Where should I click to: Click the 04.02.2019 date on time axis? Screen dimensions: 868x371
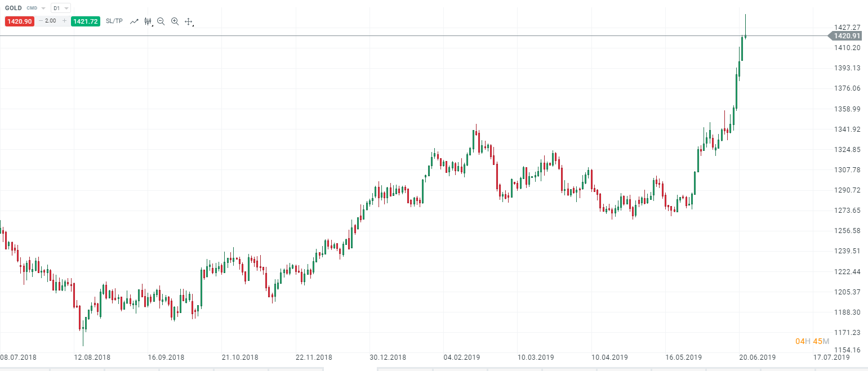(x=461, y=357)
